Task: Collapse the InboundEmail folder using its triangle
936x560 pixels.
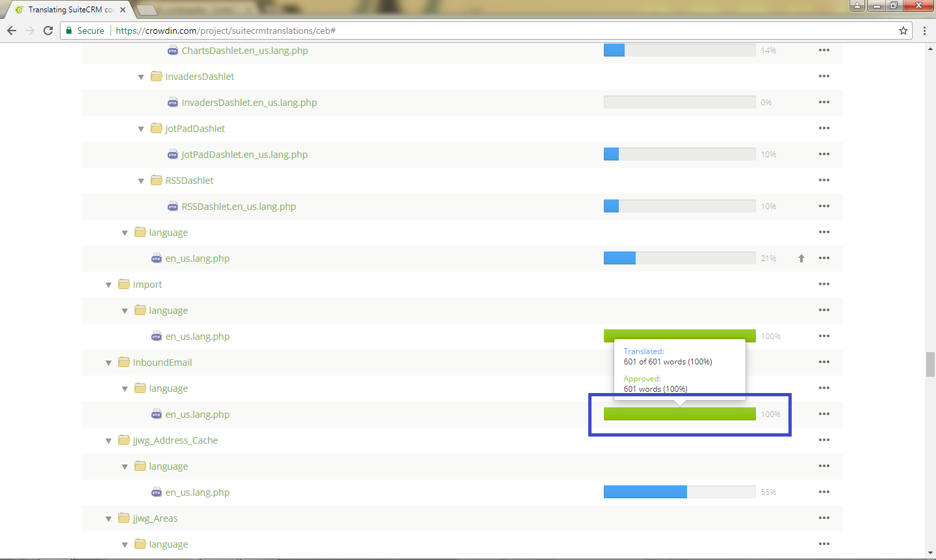Action: tap(109, 363)
